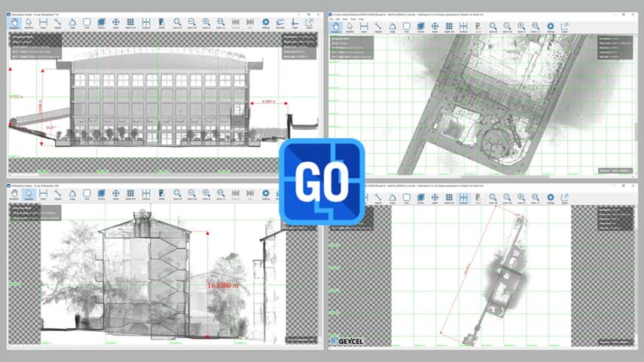Click Zoom In in top-left window

click(206, 23)
